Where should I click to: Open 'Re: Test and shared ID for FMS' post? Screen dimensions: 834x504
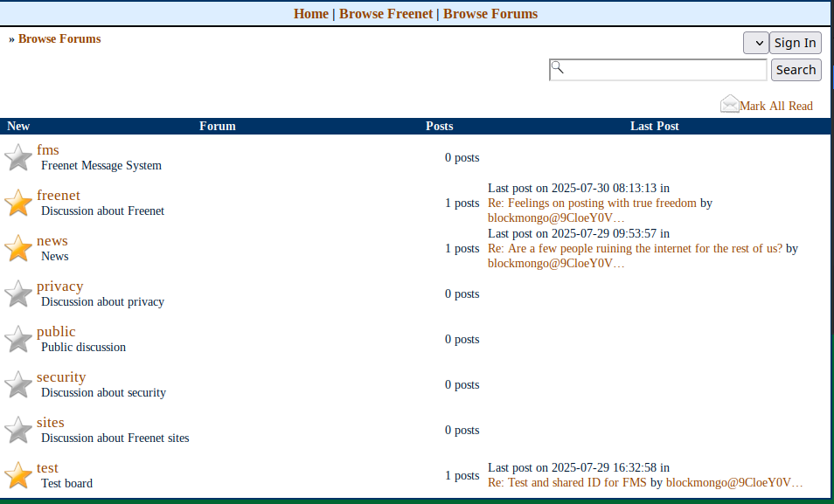(567, 483)
